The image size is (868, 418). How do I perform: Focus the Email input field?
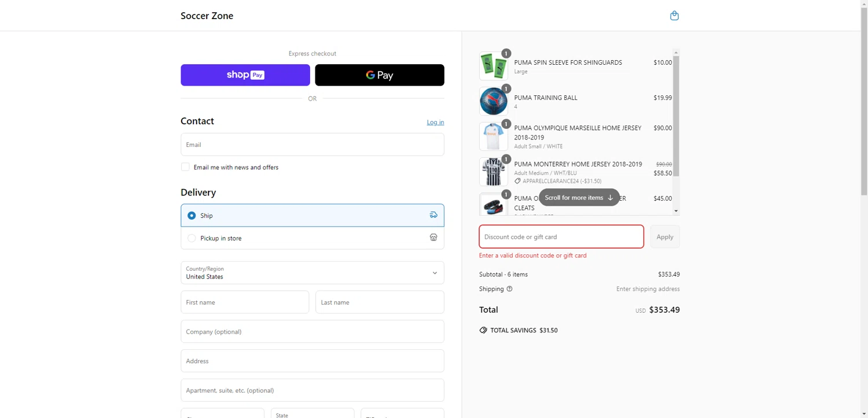click(x=312, y=145)
